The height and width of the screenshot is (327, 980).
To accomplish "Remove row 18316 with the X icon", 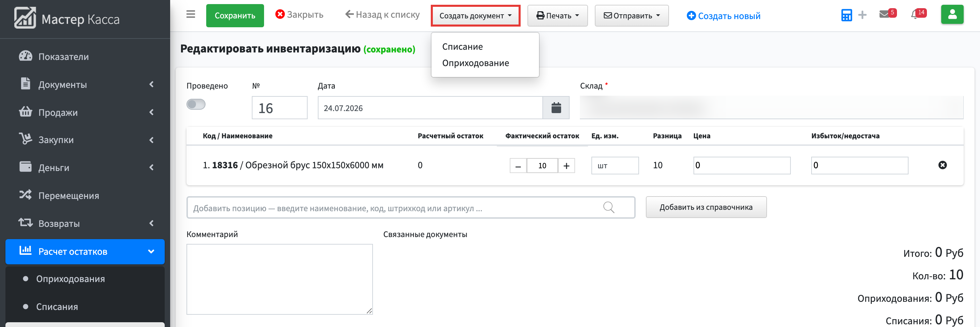I will pos(942,165).
